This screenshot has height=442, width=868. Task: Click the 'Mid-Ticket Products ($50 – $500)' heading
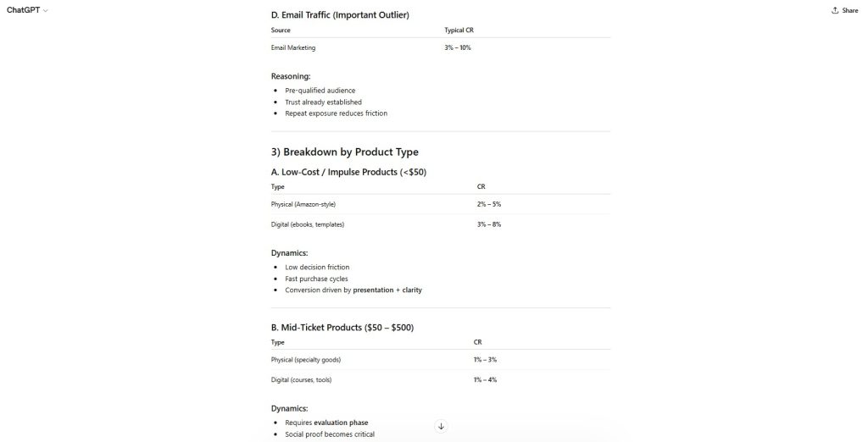click(342, 327)
